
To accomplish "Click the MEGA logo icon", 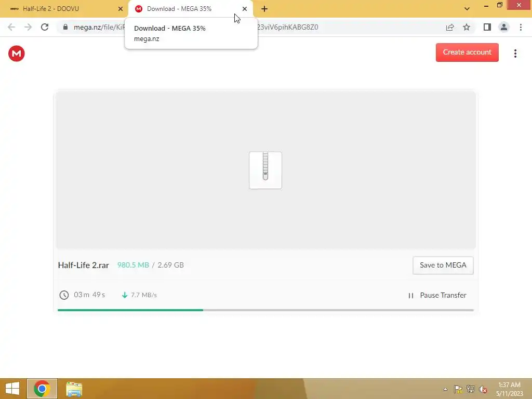I will [16, 54].
